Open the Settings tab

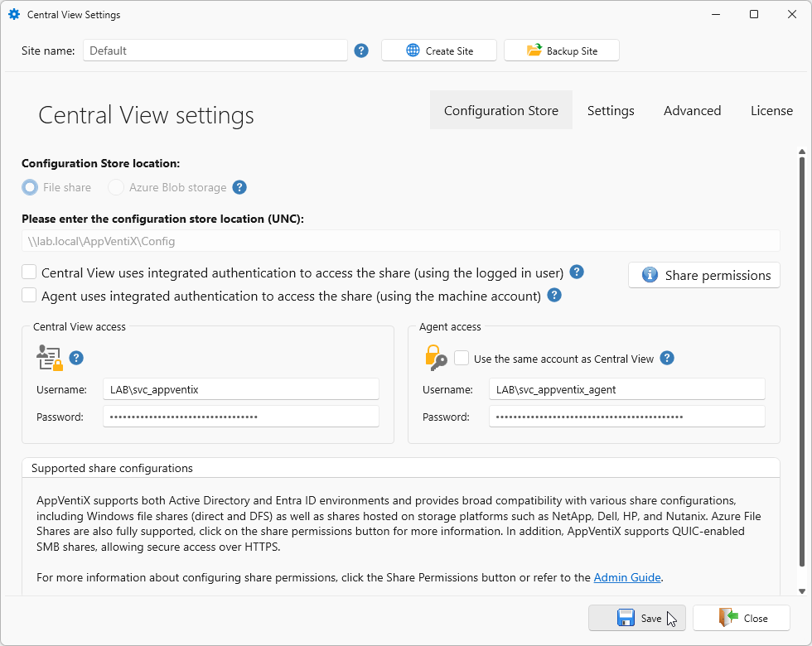pyautogui.click(x=611, y=110)
